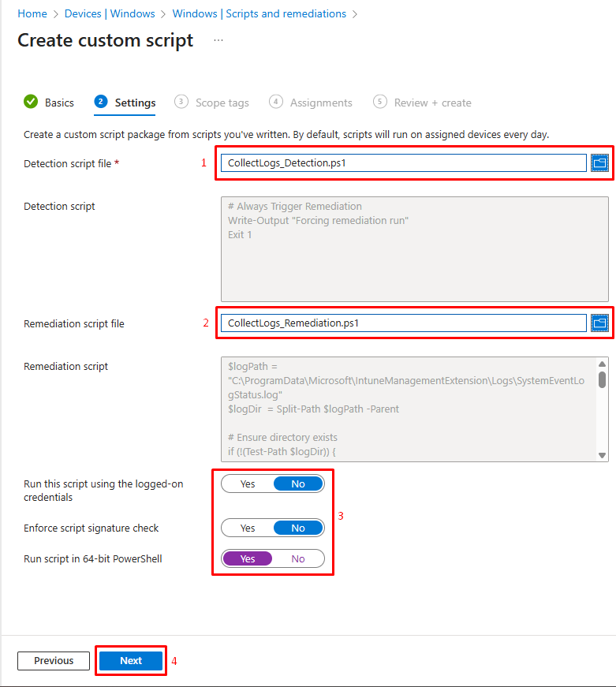Go back with the Previous button

pyautogui.click(x=54, y=660)
